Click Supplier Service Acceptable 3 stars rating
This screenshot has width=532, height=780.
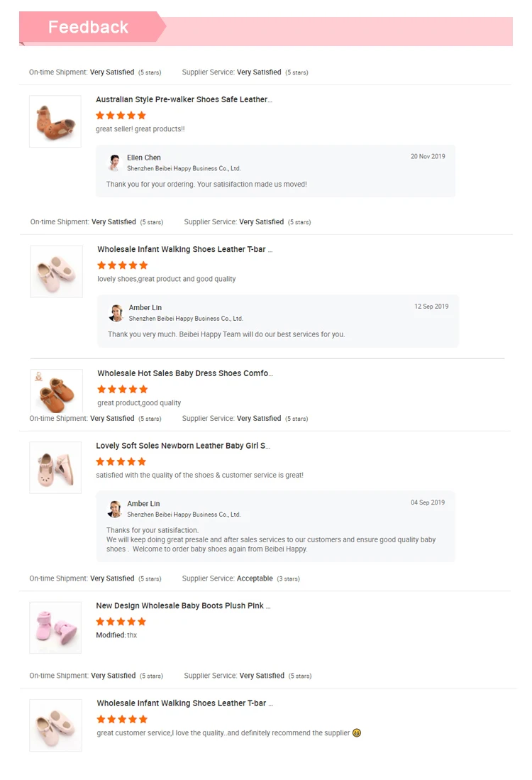[x=255, y=578]
